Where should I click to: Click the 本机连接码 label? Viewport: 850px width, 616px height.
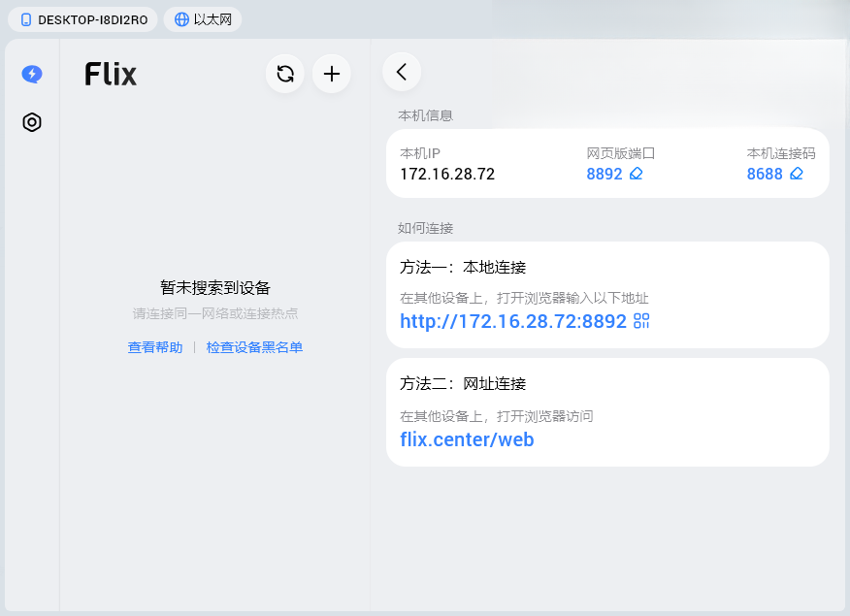click(781, 153)
